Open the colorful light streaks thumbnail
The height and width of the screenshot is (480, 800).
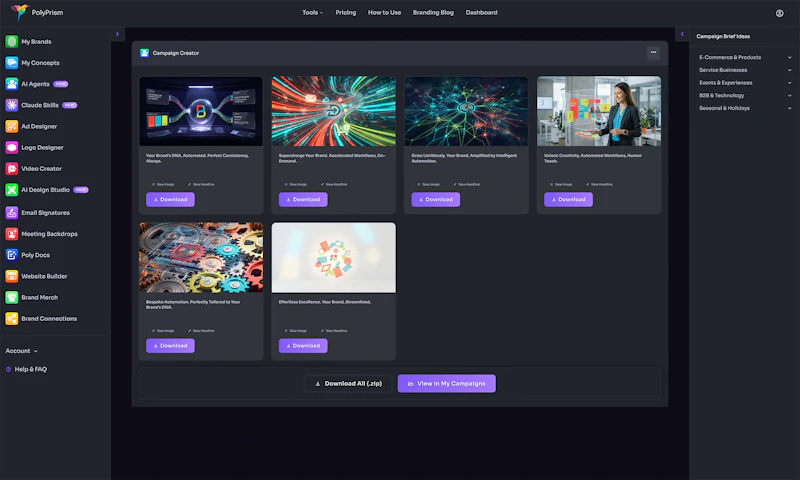(334, 111)
